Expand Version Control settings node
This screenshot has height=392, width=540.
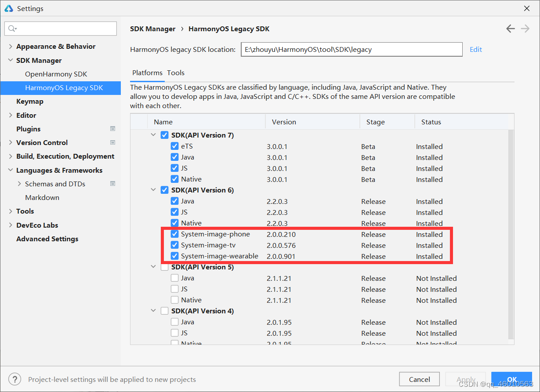[x=11, y=142]
